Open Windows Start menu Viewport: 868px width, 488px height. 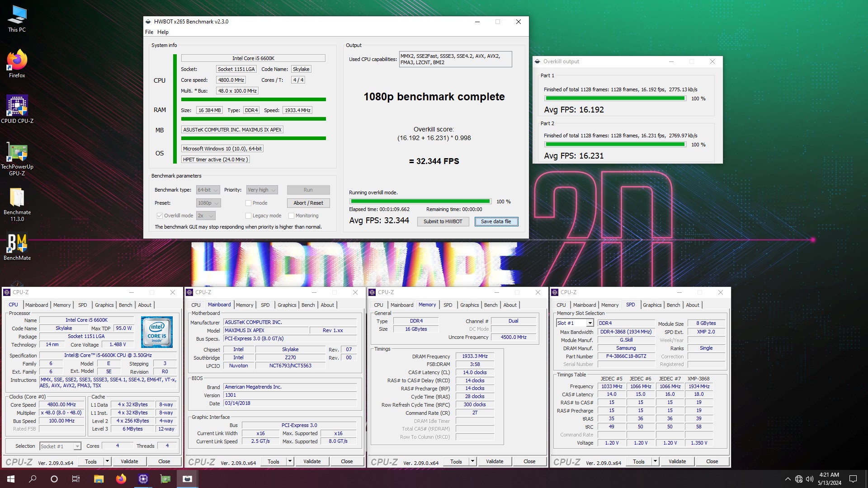11,479
